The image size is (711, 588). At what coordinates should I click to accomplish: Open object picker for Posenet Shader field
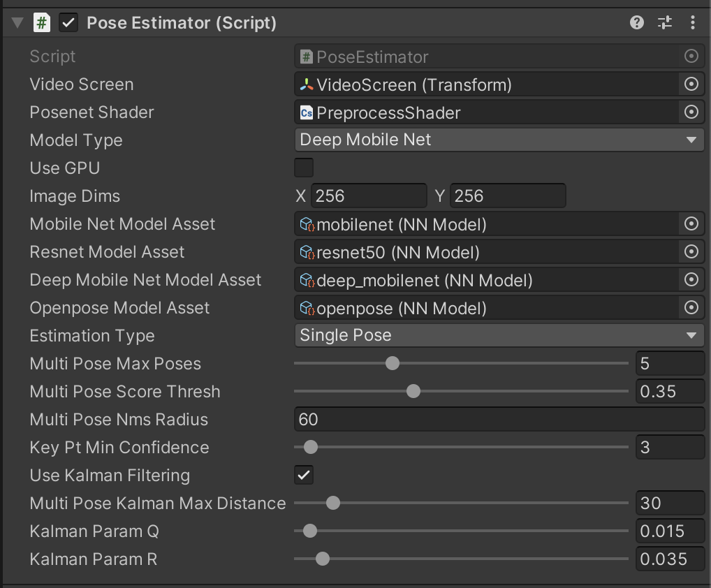point(691,112)
